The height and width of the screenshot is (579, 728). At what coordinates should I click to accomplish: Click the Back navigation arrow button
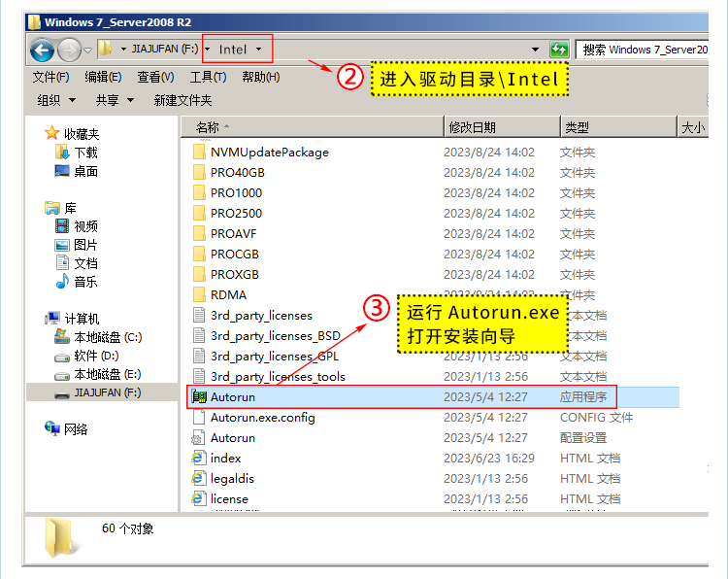42,50
